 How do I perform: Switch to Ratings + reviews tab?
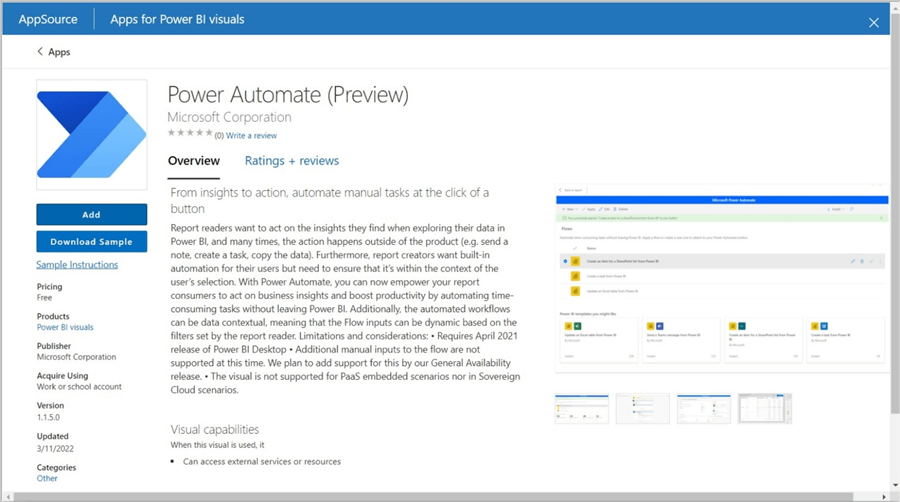click(292, 161)
